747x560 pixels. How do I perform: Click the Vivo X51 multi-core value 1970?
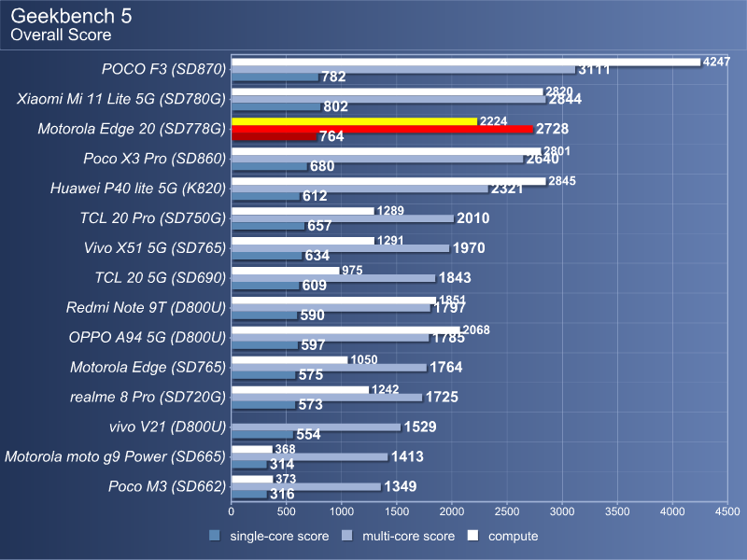(469, 248)
